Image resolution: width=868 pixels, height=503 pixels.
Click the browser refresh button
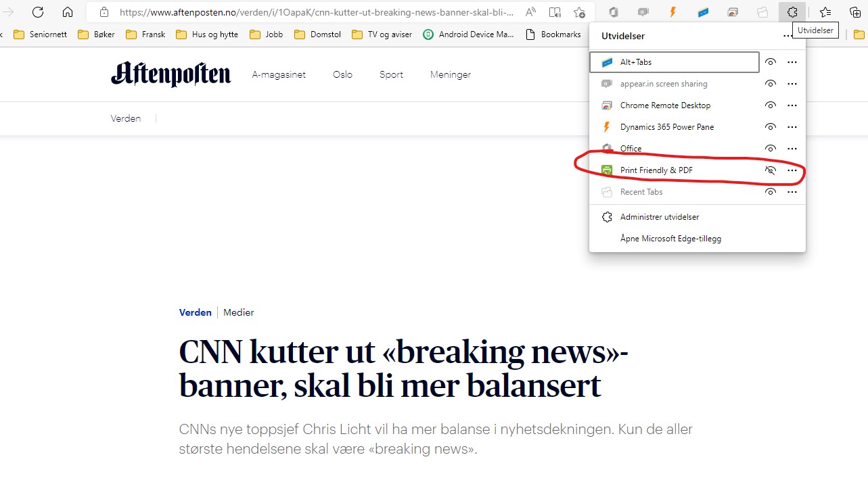tap(38, 11)
